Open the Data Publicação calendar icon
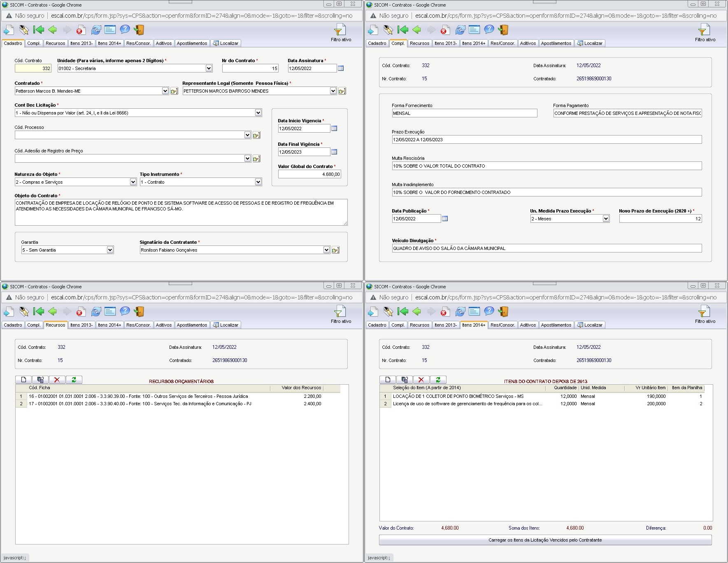 coord(445,219)
